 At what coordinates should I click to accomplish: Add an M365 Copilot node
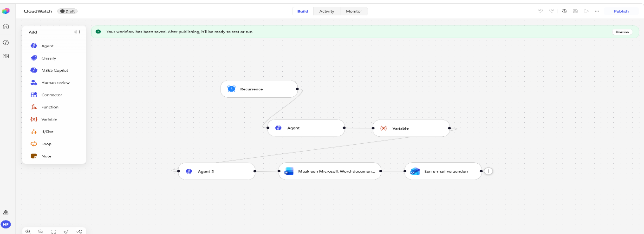[54, 70]
